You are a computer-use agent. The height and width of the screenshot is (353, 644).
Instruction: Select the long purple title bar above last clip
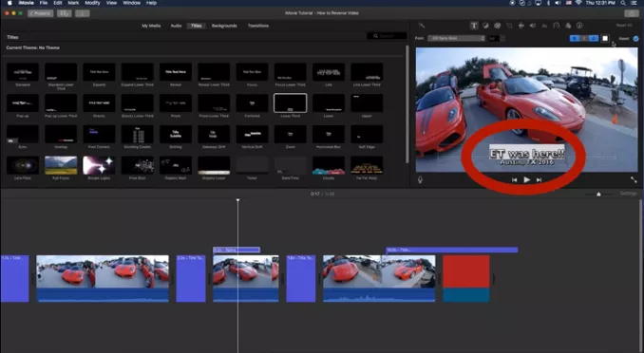(x=452, y=250)
